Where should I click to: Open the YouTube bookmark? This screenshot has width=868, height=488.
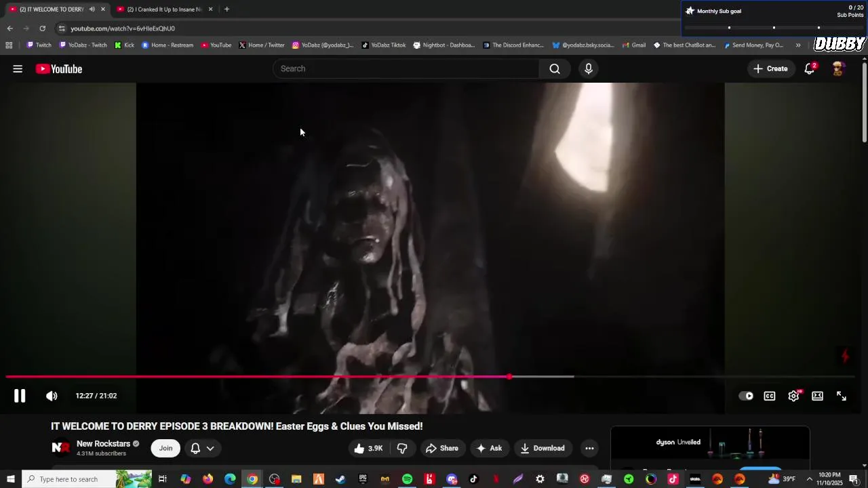click(216, 45)
